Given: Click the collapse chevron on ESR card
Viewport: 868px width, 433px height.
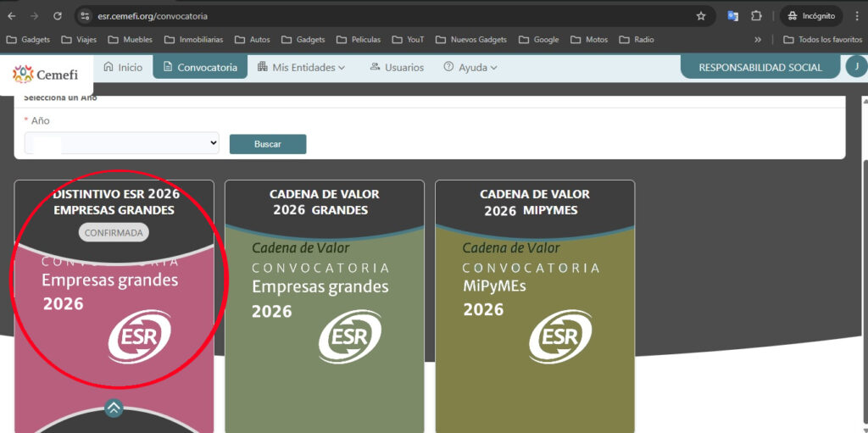Looking at the screenshot, I should tap(114, 408).
